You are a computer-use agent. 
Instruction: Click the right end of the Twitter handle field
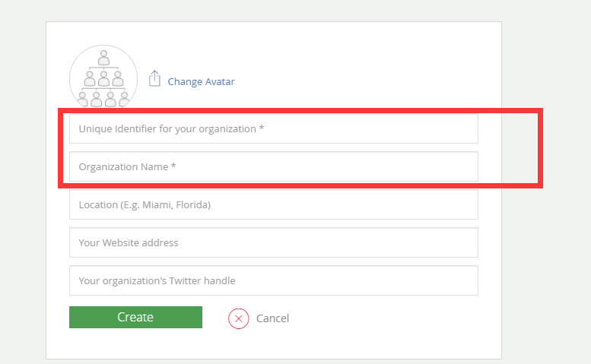pos(456,280)
